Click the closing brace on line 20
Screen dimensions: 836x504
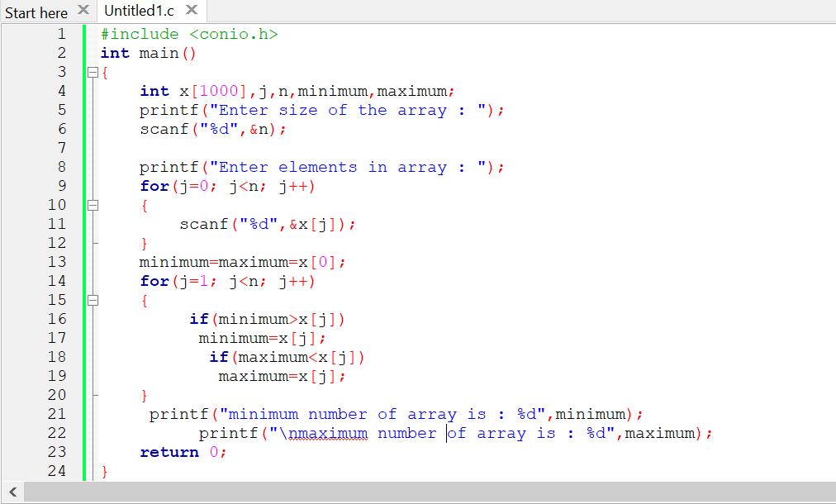pos(144,395)
